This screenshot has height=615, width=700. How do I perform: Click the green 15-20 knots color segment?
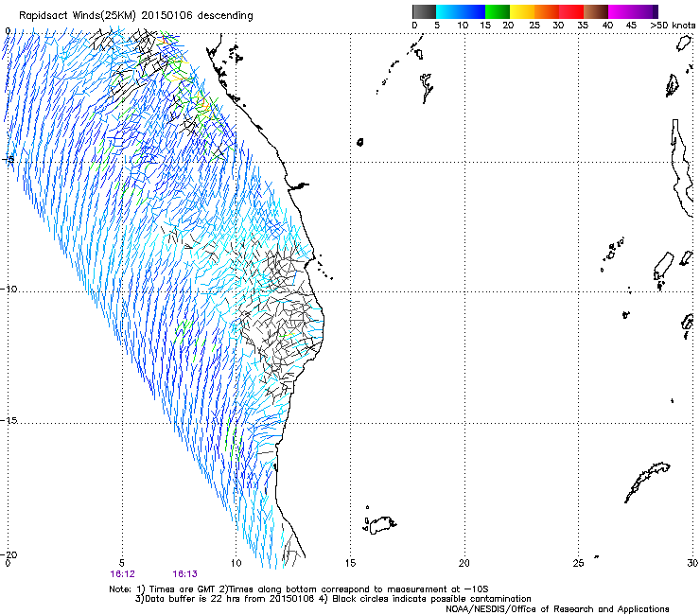(x=498, y=11)
